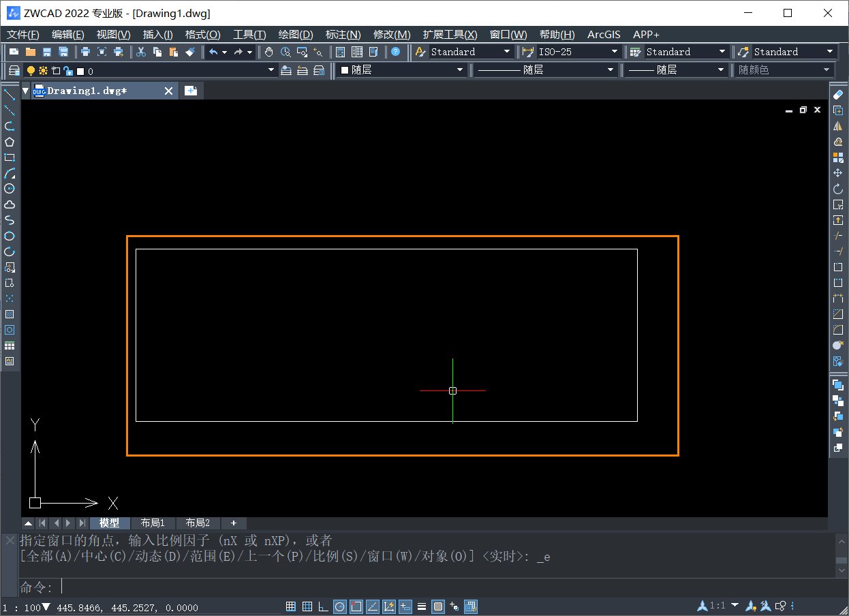Image resolution: width=849 pixels, height=616 pixels.
Task: Select the Rectangle draw tool
Action: 10,157
